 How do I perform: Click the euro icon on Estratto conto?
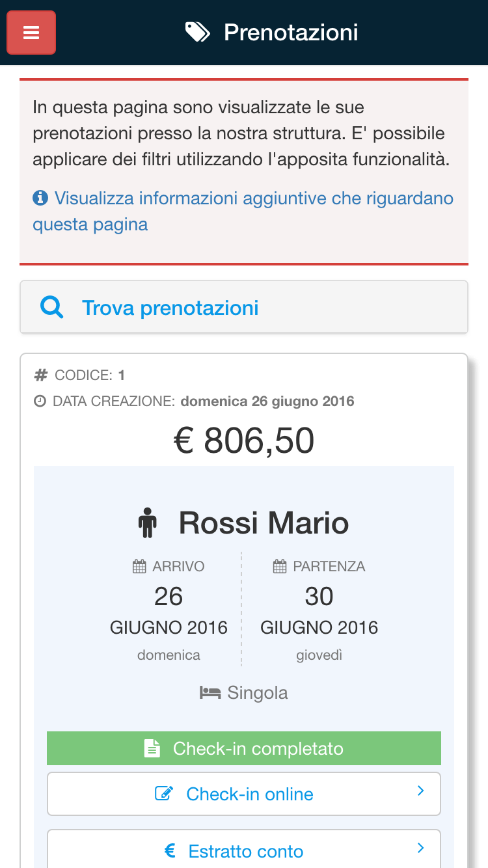coord(170,850)
